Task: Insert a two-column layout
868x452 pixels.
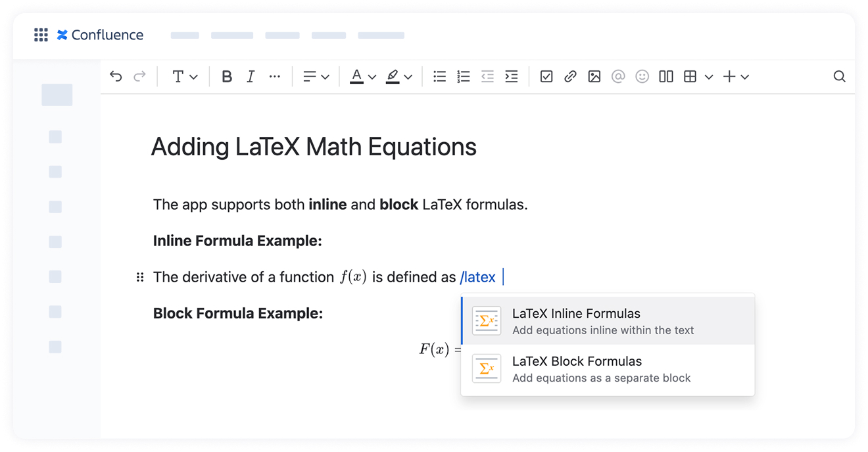Action: (665, 76)
